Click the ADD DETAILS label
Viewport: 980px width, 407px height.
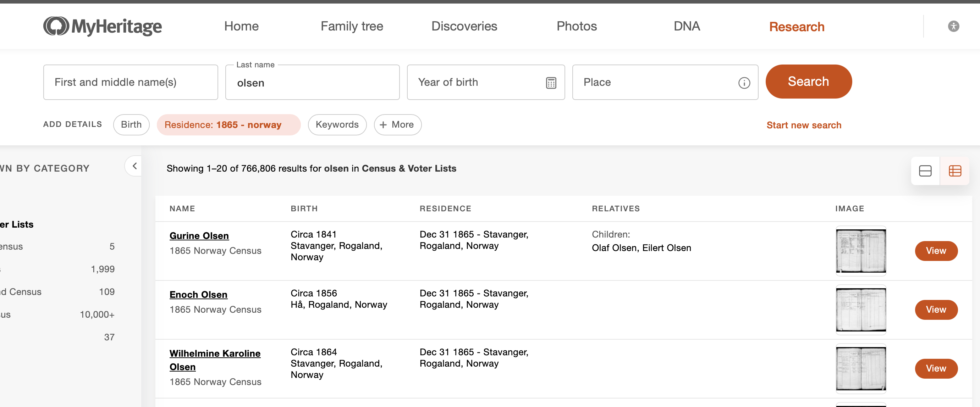pos(72,124)
